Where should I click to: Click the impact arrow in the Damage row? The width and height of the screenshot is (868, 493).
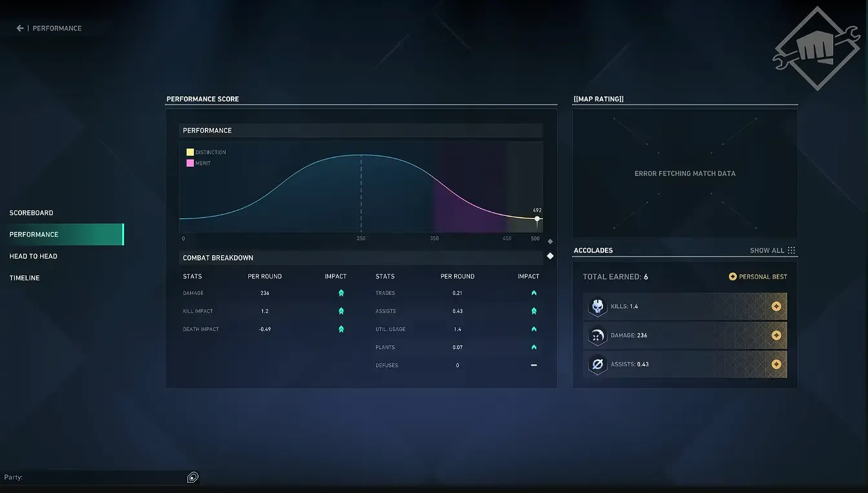pyautogui.click(x=341, y=293)
